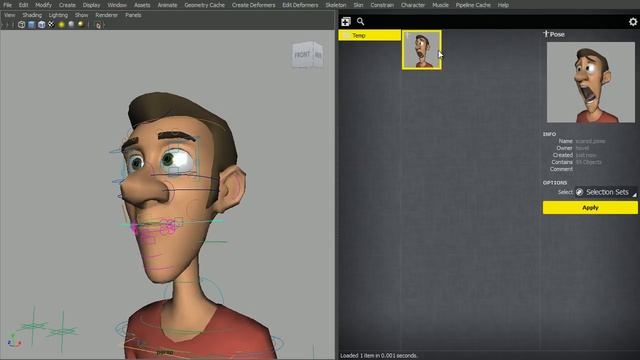Open the Edit menu

click(x=23, y=5)
